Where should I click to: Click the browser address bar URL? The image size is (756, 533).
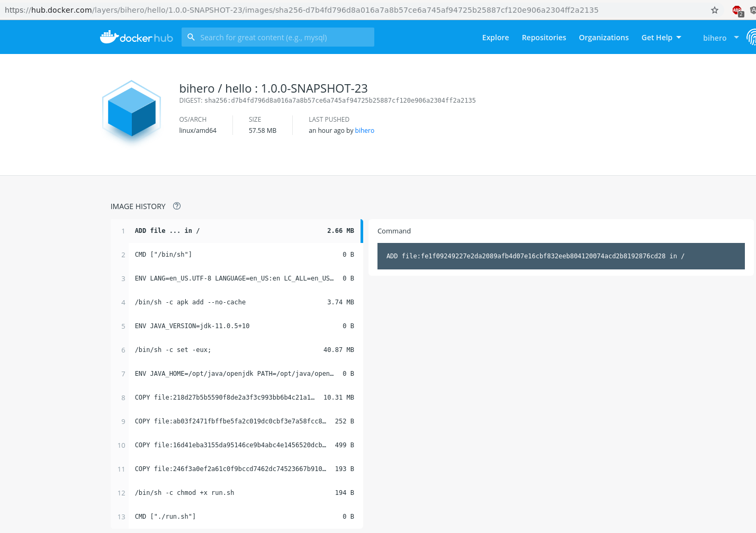(x=302, y=10)
